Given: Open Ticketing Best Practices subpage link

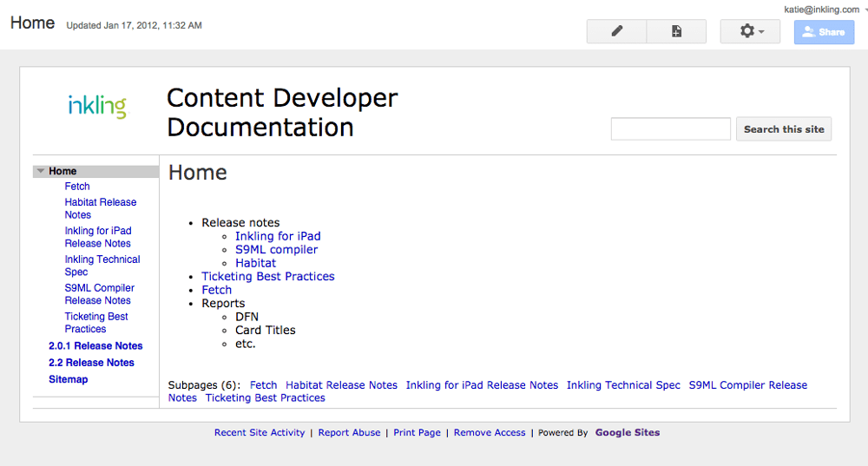Looking at the screenshot, I should [265, 398].
